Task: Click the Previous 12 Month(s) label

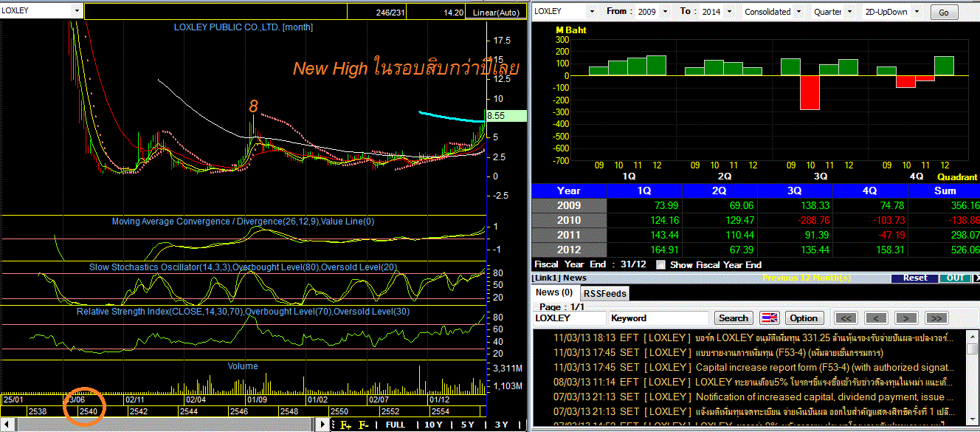Action: [808, 278]
